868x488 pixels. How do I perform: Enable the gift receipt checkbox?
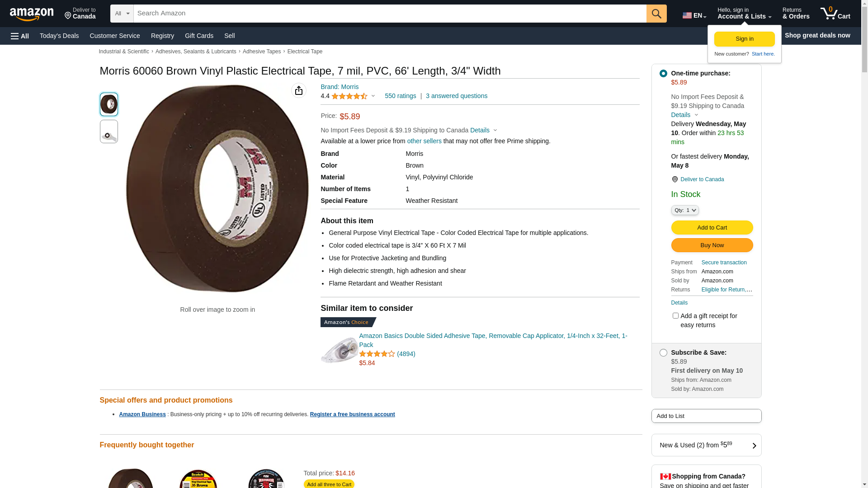pos(675,316)
